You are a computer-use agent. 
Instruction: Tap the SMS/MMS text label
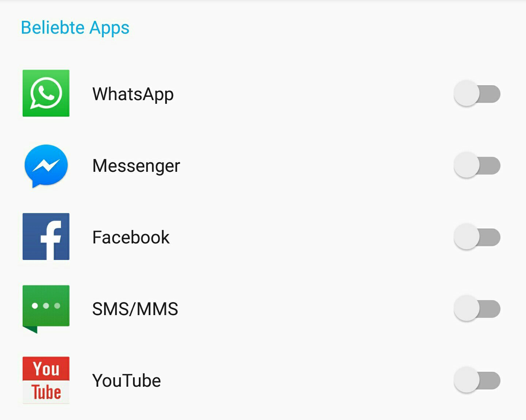[x=135, y=309]
